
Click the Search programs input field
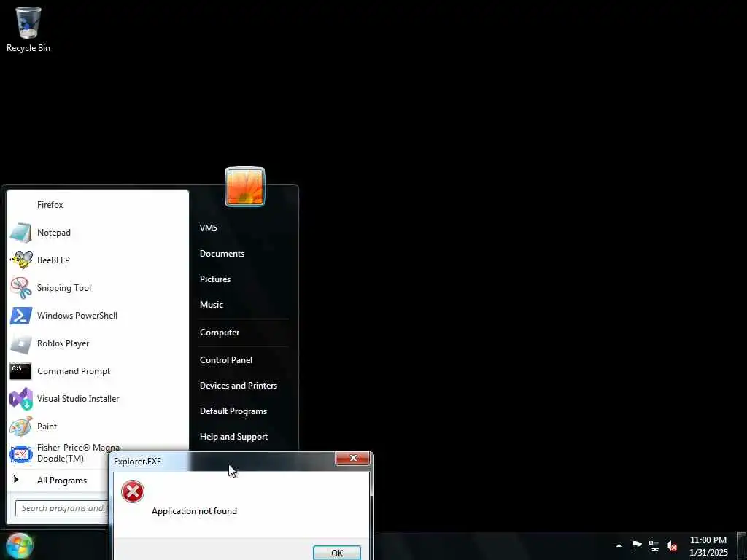pos(61,508)
